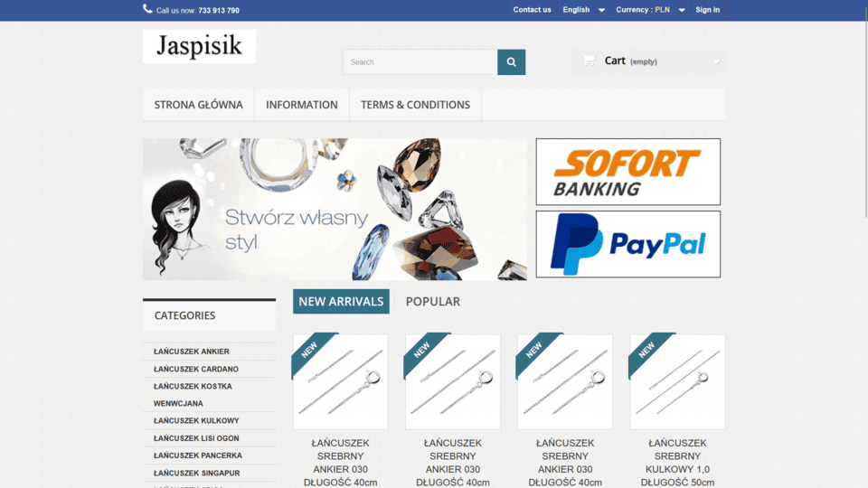
Task: Click the PayPal logo banner
Action: pos(627,244)
